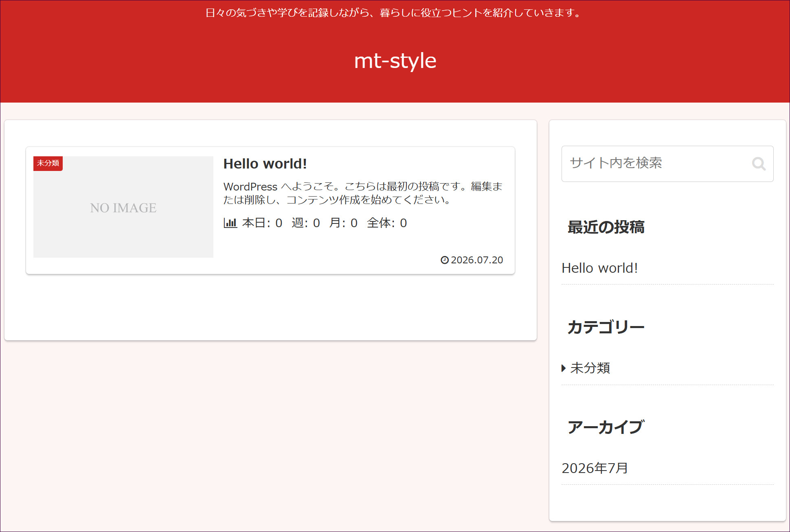Viewport: 790px width, 532px height.
Task: Click the カテゴリー widget heading
Action: coord(606,327)
